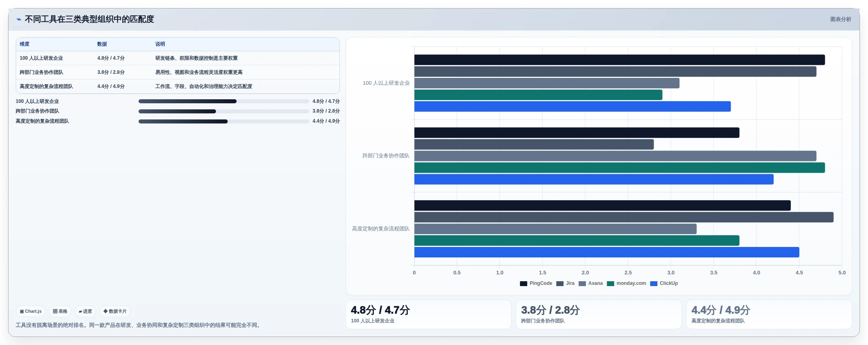
Task: Toggle the Jira legend swatch
Action: click(560, 284)
